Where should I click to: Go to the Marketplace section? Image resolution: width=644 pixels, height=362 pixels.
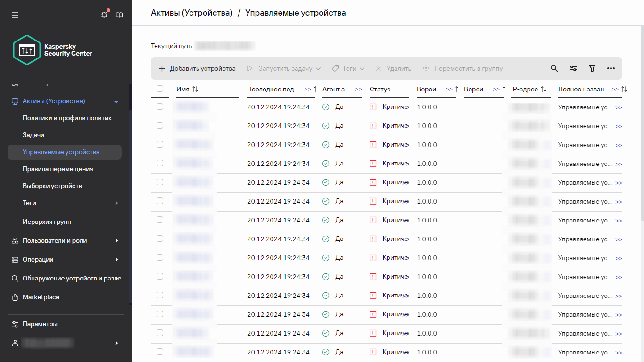41,297
